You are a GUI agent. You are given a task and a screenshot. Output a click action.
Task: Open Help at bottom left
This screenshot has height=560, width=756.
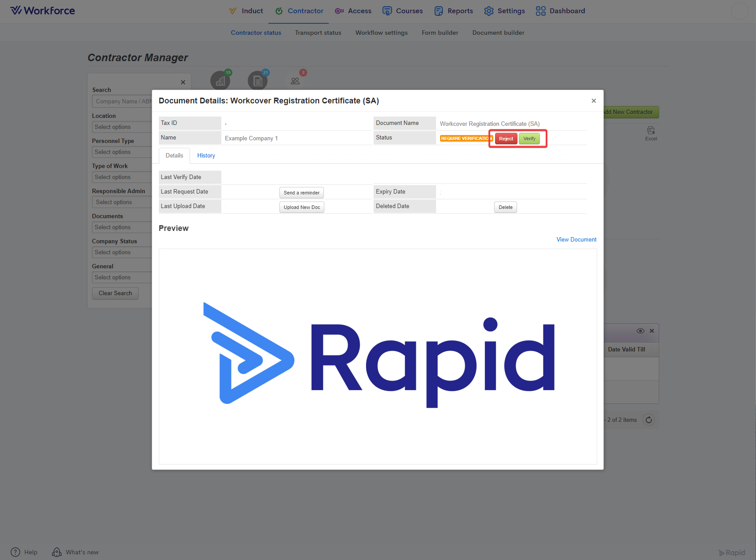click(24, 552)
